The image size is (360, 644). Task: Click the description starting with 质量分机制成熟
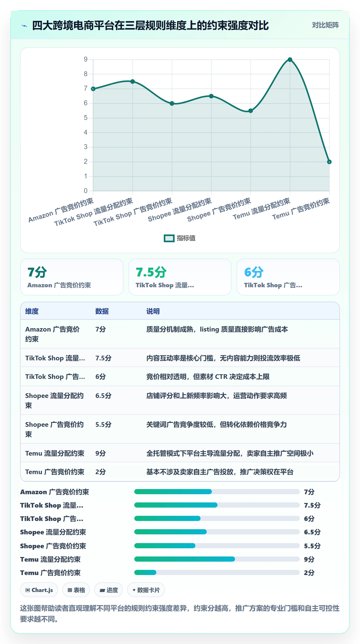pyautogui.click(x=217, y=329)
